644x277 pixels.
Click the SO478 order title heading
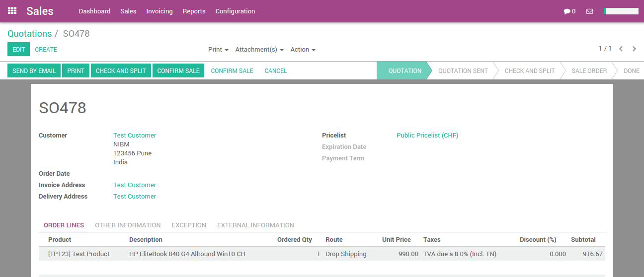63,108
